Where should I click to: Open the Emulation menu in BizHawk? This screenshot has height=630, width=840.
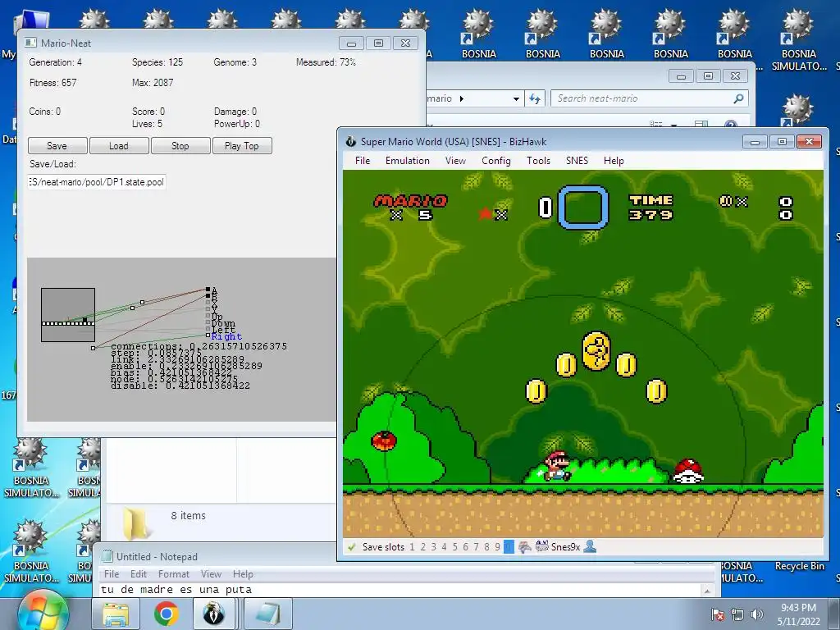tap(407, 161)
